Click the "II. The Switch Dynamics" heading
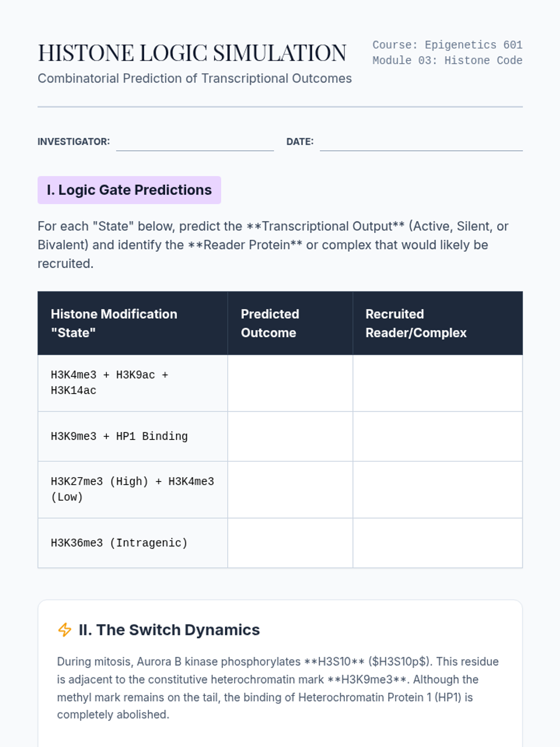Screen dimensions: 560x747 (169, 630)
